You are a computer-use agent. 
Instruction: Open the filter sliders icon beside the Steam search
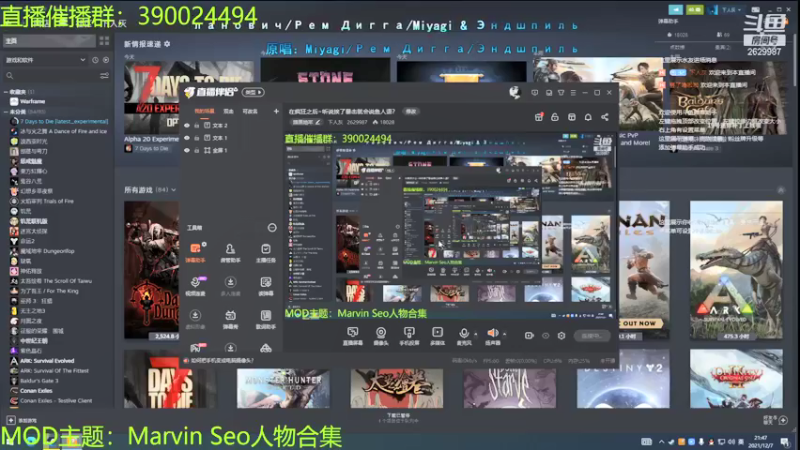[x=104, y=76]
